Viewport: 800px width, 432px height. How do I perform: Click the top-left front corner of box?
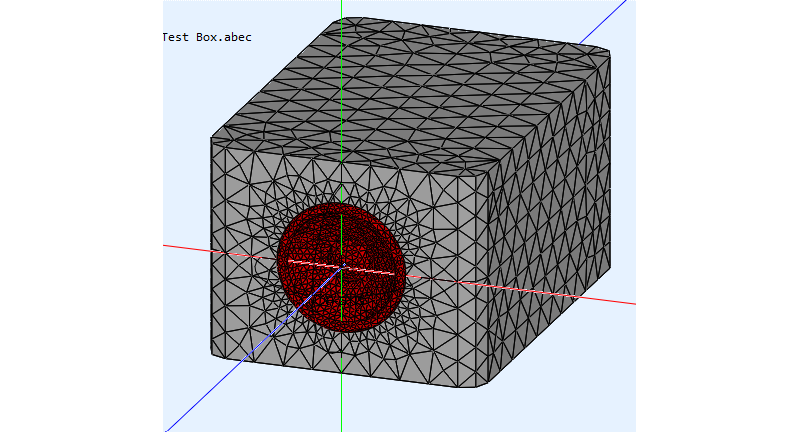click(x=213, y=140)
